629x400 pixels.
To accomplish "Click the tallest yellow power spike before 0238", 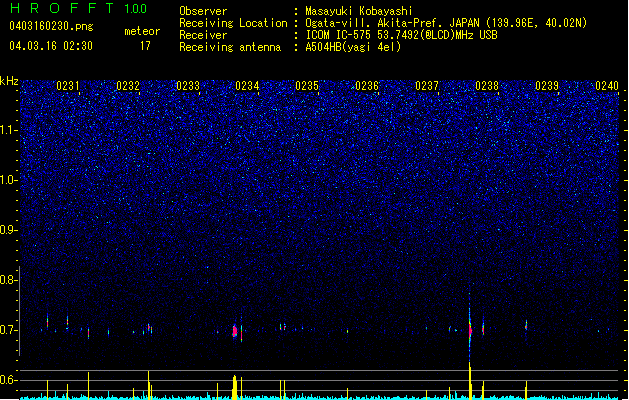I will [x=470, y=381].
